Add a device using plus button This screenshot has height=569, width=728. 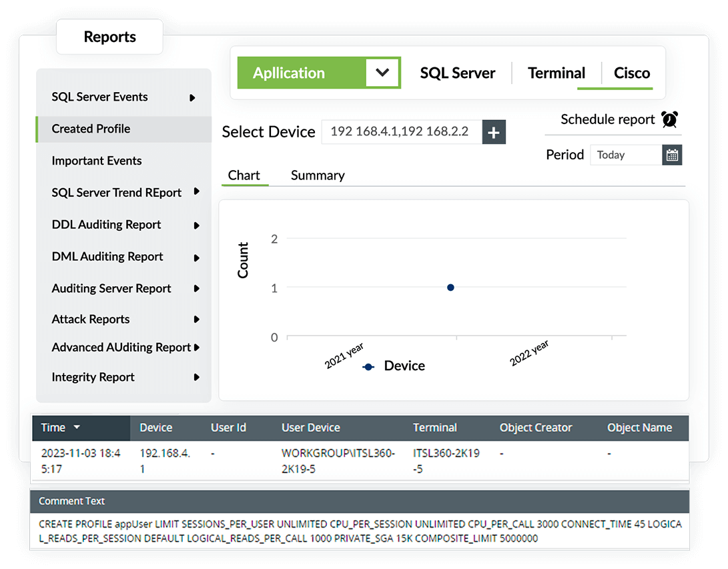tap(493, 132)
